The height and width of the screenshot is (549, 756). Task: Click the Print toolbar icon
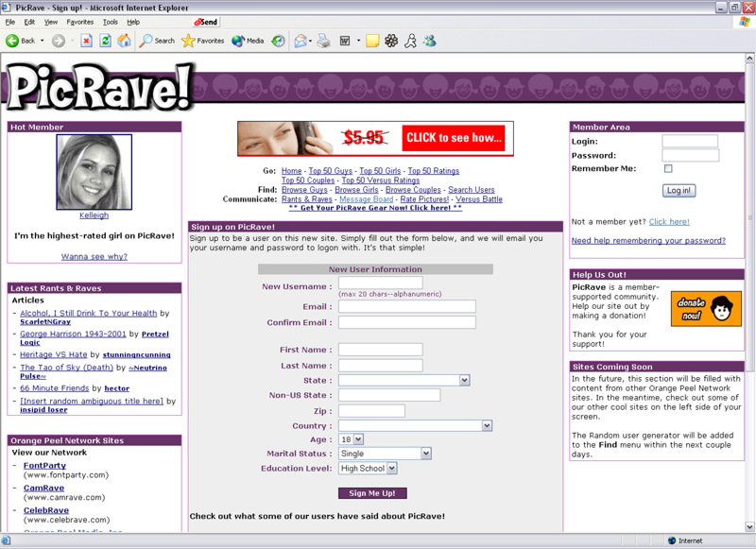click(x=324, y=41)
